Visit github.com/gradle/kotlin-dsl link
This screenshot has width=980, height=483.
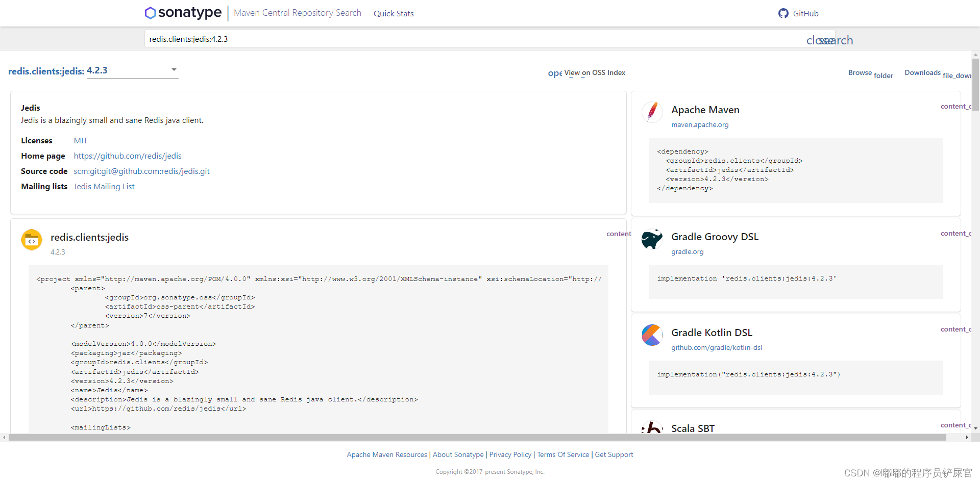[x=717, y=347]
